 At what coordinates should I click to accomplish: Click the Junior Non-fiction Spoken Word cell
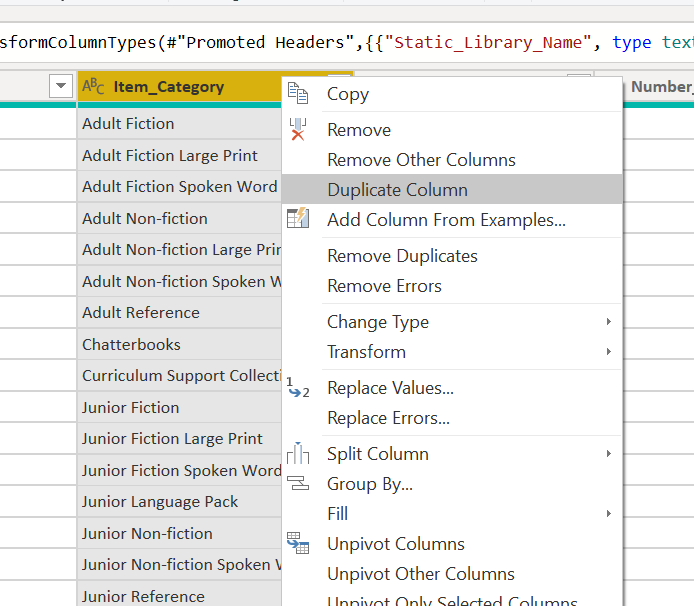tap(179, 564)
